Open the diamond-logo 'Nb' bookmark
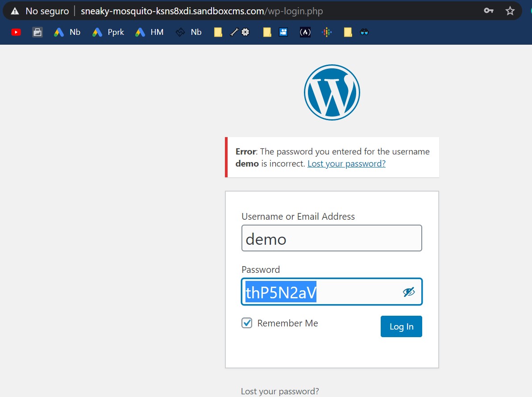 point(189,32)
